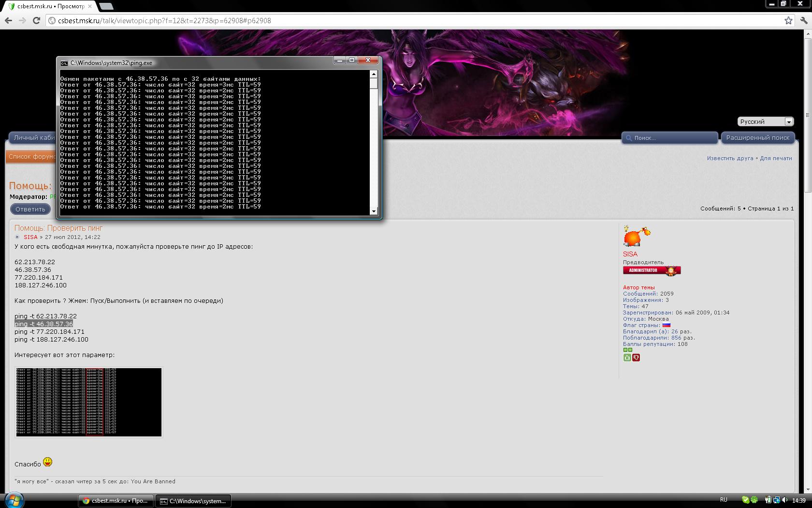Open Расширенный поиск advanced search
812x508 pixels.
757,138
